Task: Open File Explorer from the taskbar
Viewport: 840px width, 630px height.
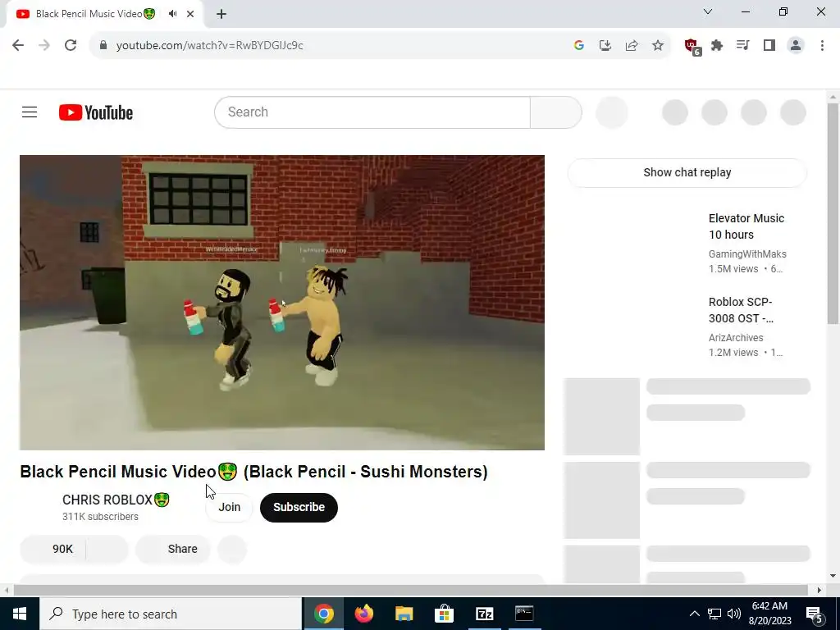Action: (x=404, y=614)
